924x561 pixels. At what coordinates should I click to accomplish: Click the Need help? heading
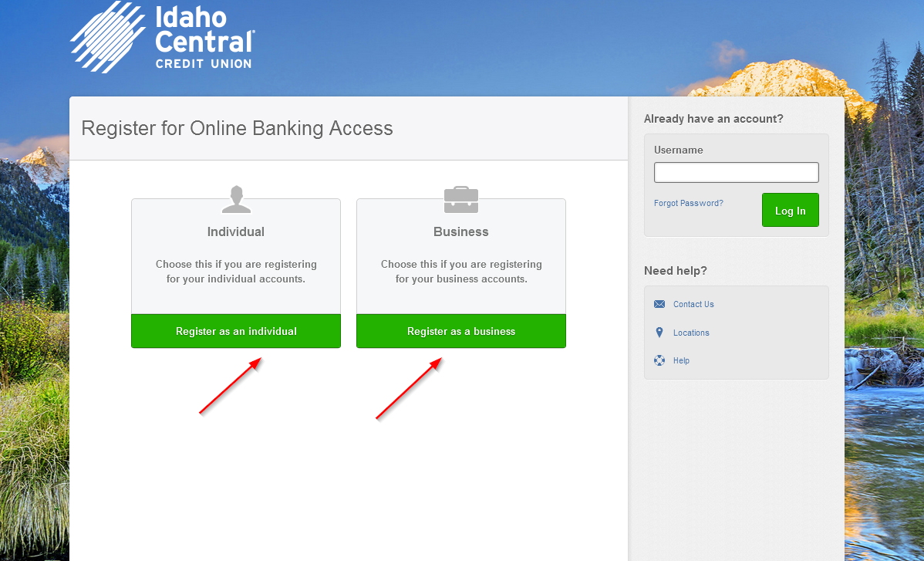676,271
